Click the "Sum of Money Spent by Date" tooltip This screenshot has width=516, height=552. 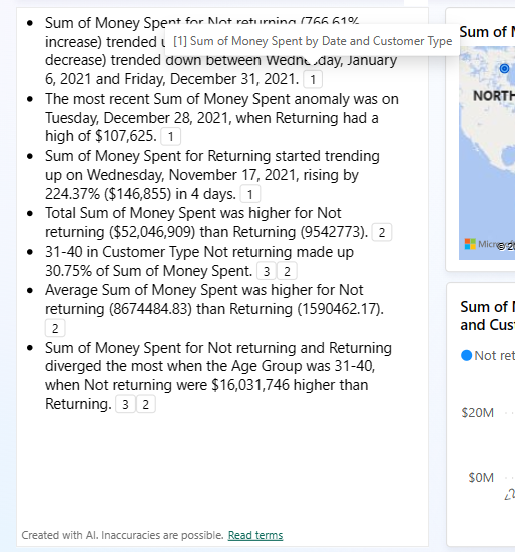[x=312, y=41]
